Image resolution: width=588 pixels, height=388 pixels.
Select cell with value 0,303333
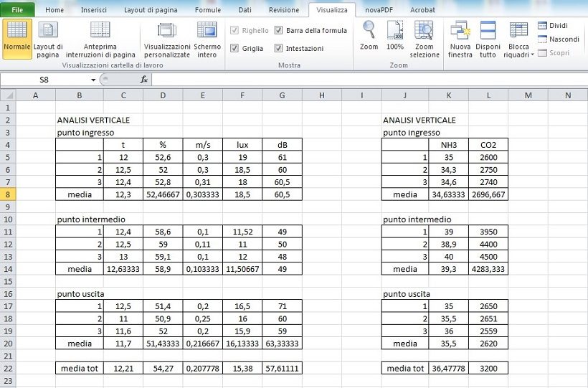[x=202, y=194]
